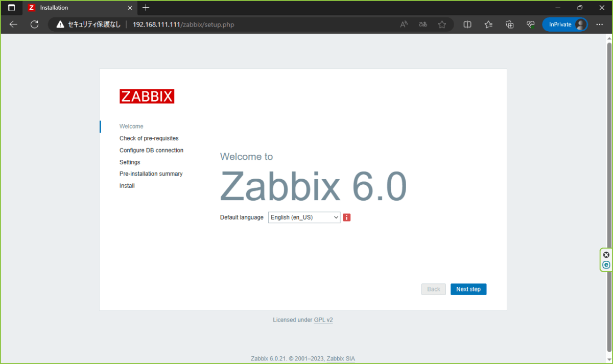The height and width of the screenshot is (364, 613).
Task: Open the tab actions menu
Action: pos(11,8)
